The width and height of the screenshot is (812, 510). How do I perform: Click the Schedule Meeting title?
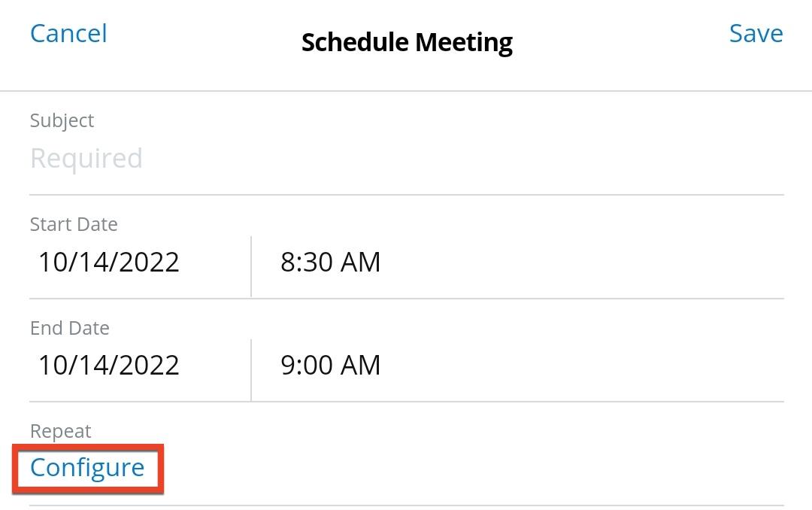coord(407,42)
